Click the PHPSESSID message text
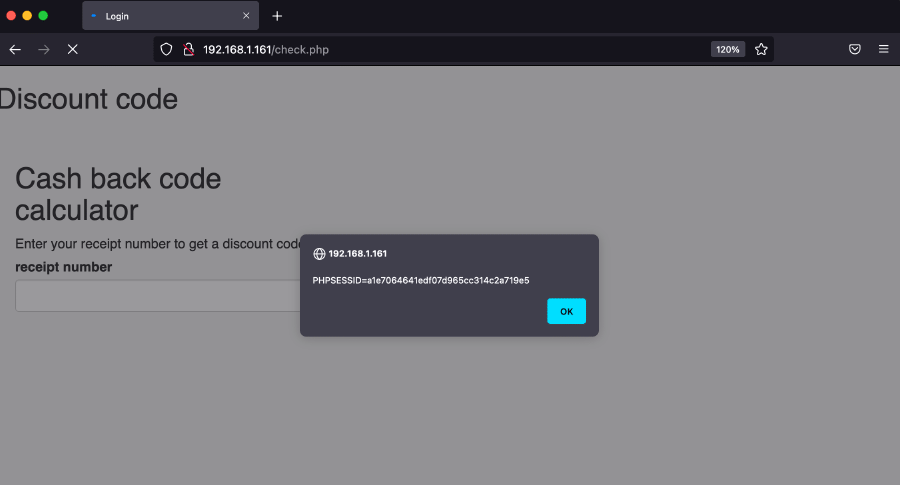This screenshot has width=900, height=485. [421, 280]
